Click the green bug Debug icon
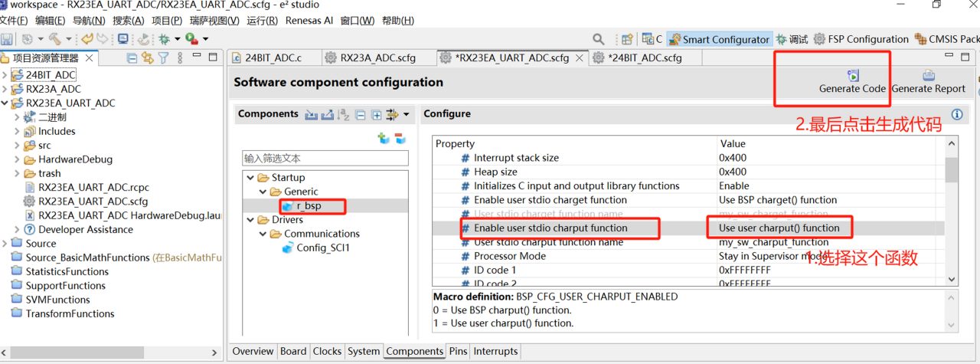Viewport: 980px width, 364px height. point(163,39)
